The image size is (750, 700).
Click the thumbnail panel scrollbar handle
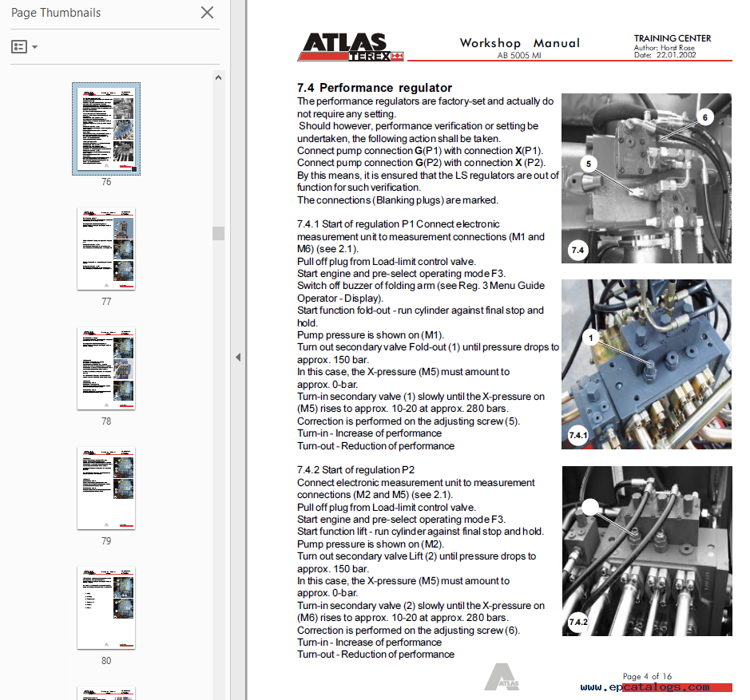coord(219,233)
